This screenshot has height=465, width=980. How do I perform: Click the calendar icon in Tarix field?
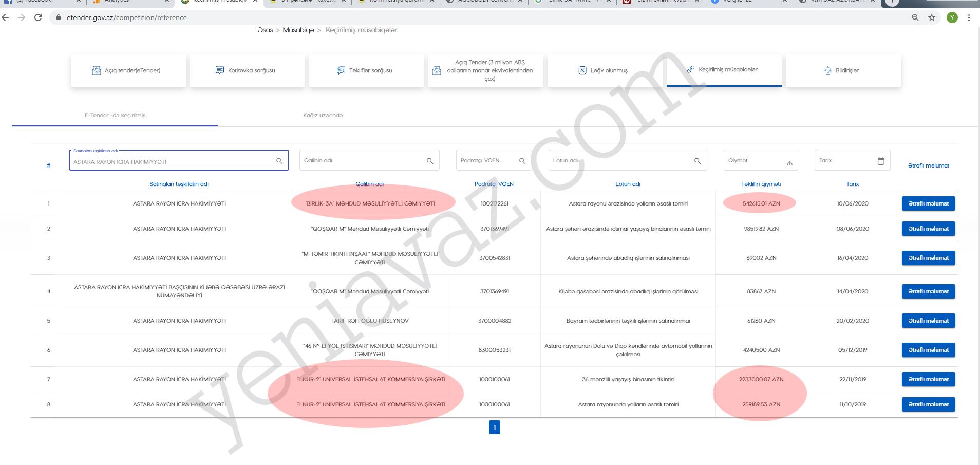(881, 161)
